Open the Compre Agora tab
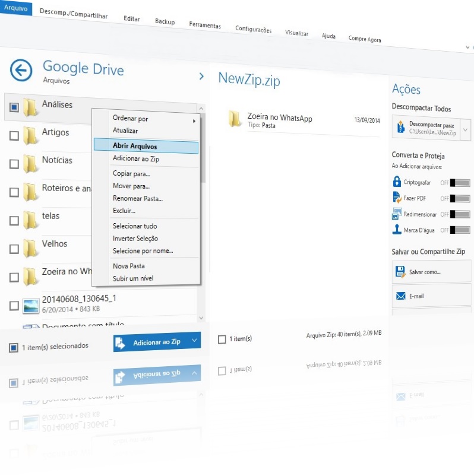Screen dimensions: 474x476 click(x=365, y=39)
